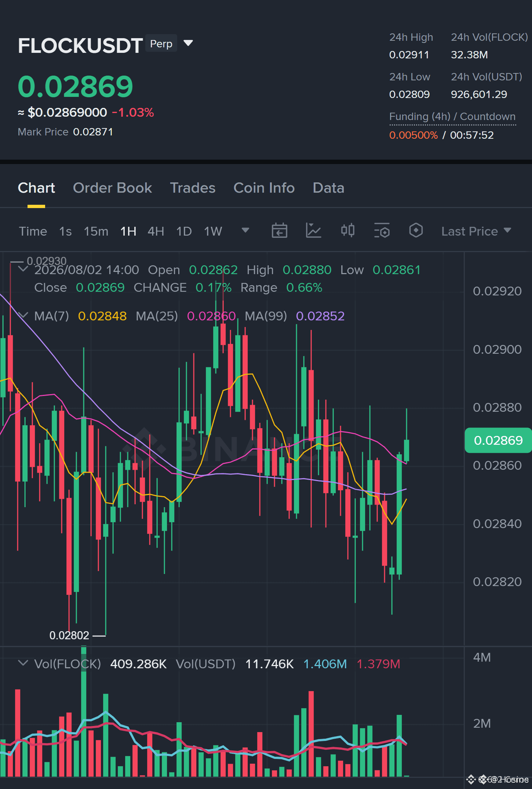Click the 1.406M volume MA value
Viewport: 532px width, 789px height.
coord(325,664)
